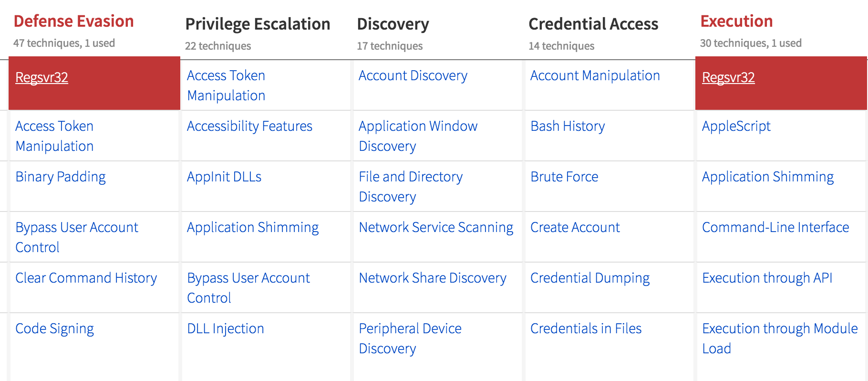Go to Account Discovery technique
The height and width of the screenshot is (381, 868).
pyautogui.click(x=413, y=75)
